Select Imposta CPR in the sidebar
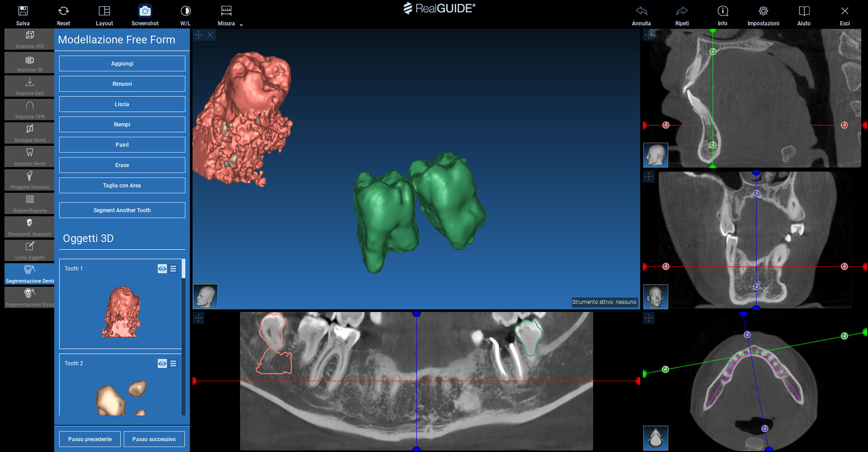Image resolution: width=868 pixels, height=452 pixels. pos(29,109)
